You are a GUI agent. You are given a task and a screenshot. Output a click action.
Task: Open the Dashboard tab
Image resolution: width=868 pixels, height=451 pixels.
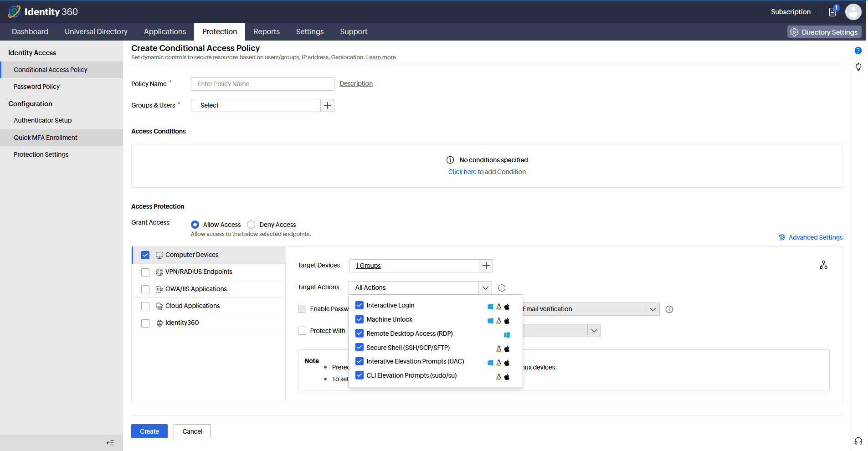click(x=30, y=32)
